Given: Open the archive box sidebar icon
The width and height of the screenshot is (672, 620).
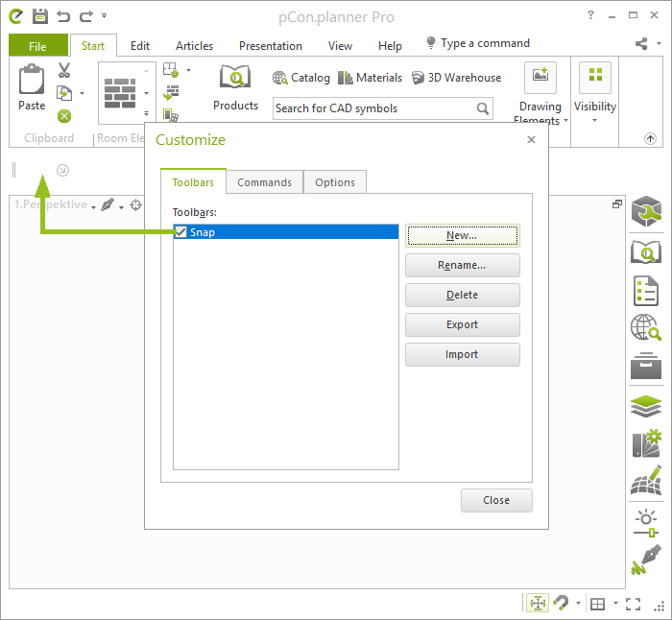Looking at the screenshot, I should [x=646, y=366].
